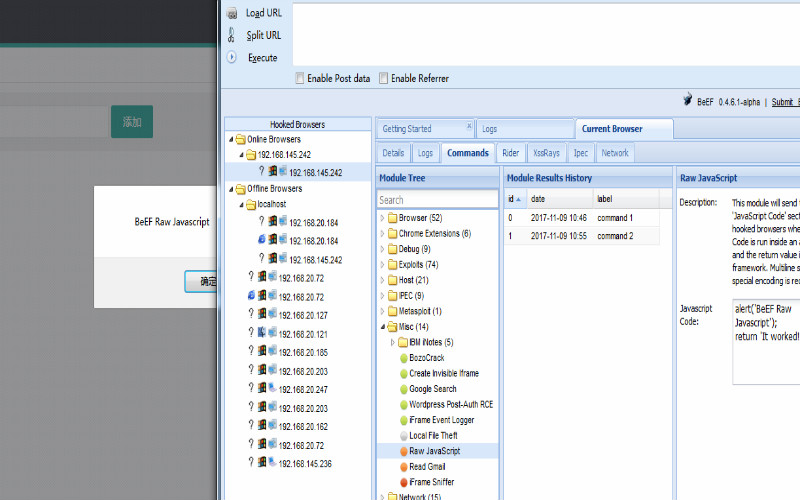Click the Browser (52) folder icon

tap(392, 218)
